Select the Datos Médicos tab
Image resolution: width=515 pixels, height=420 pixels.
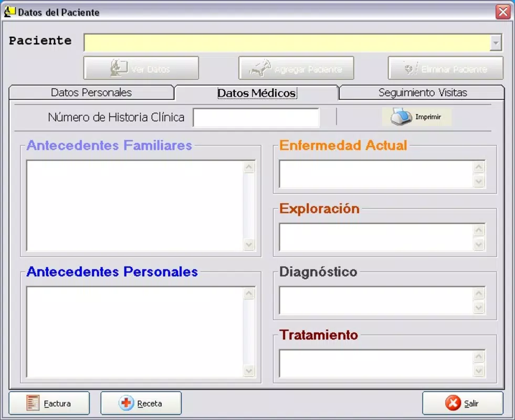pyautogui.click(x=257, y=93)
